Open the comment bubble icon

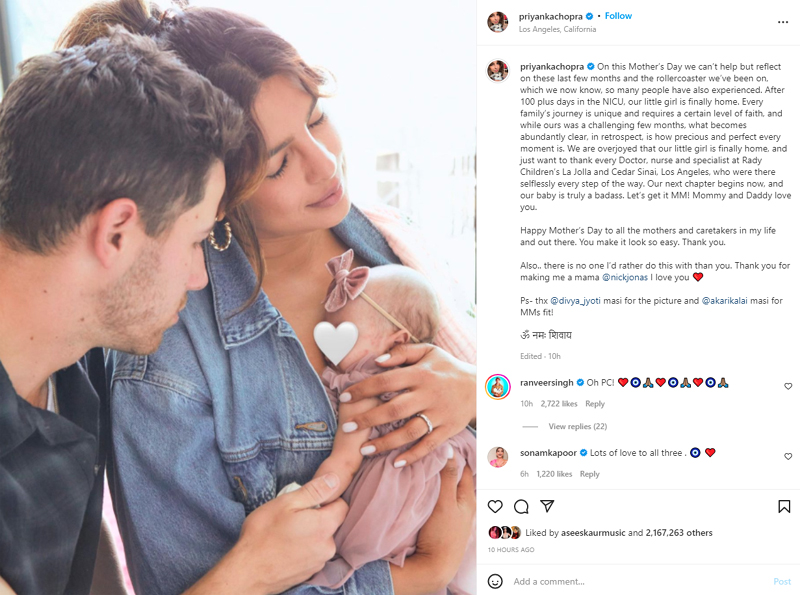pos(521,506)
